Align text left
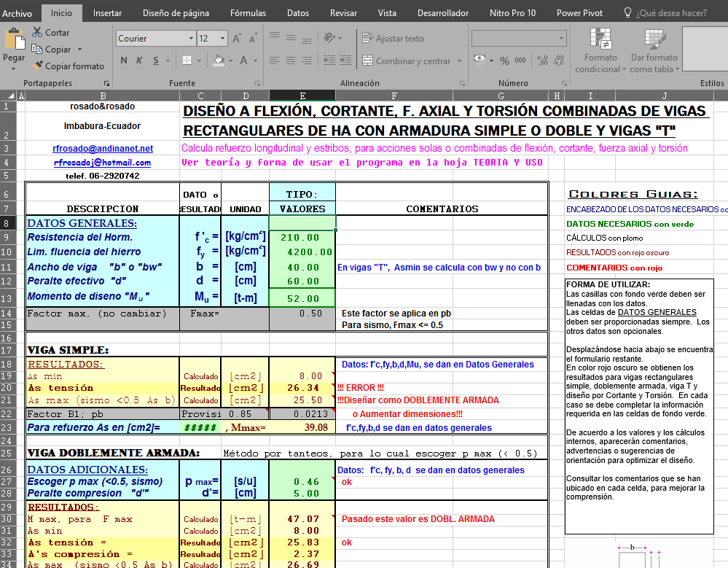Viewport: 728px width, 568px height. (x=275, y=61)
